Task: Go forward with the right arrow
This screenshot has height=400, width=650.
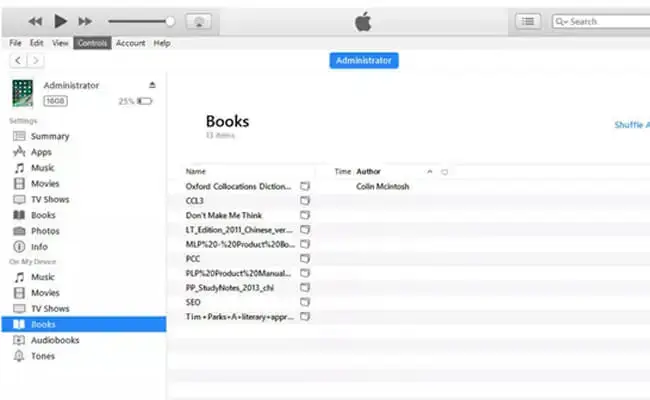Action: point(36,61)
